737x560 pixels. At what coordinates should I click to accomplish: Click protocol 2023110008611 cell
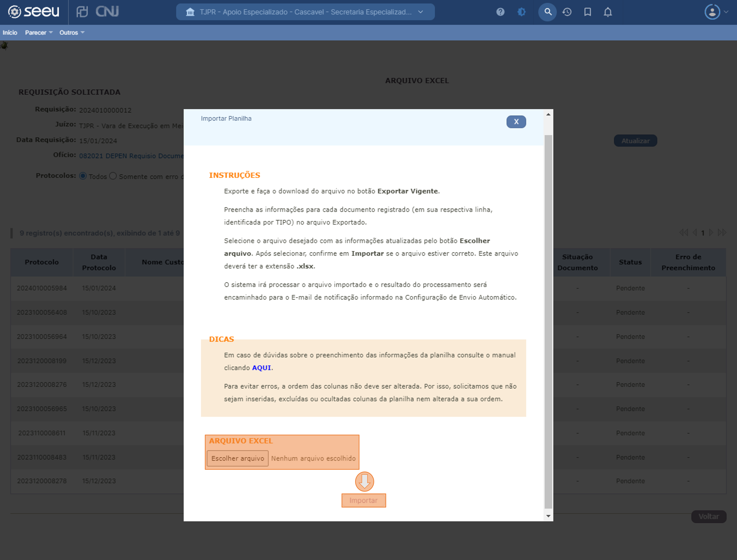[42, 433]
